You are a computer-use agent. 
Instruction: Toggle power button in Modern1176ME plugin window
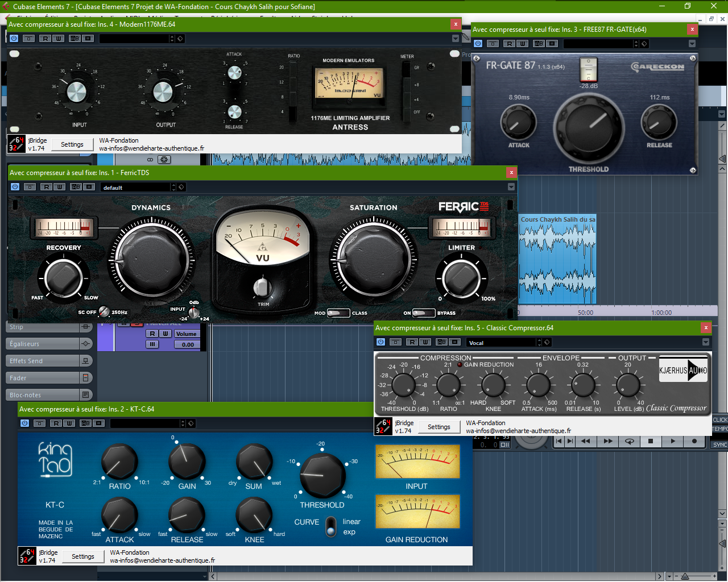(x=14, y=39)
